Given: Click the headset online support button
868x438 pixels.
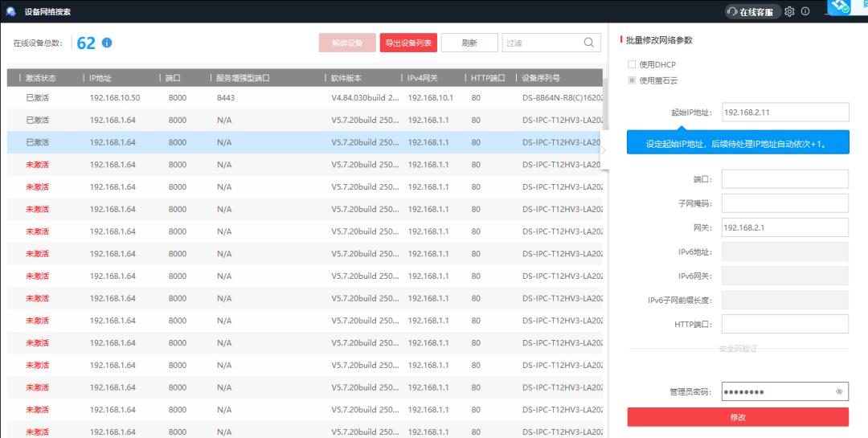Looking at the screenshot, I should 752,11.
